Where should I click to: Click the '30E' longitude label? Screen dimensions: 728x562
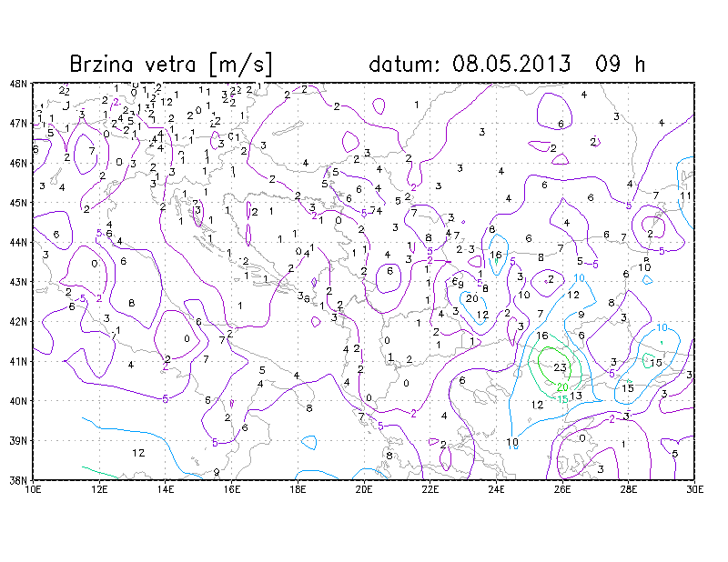(x=694, y=489)
